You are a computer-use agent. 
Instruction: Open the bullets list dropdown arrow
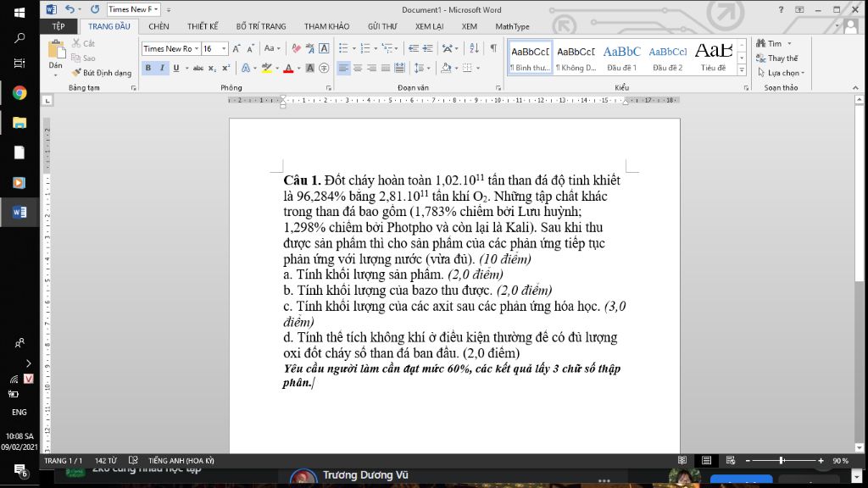click(x=353, y=48)
